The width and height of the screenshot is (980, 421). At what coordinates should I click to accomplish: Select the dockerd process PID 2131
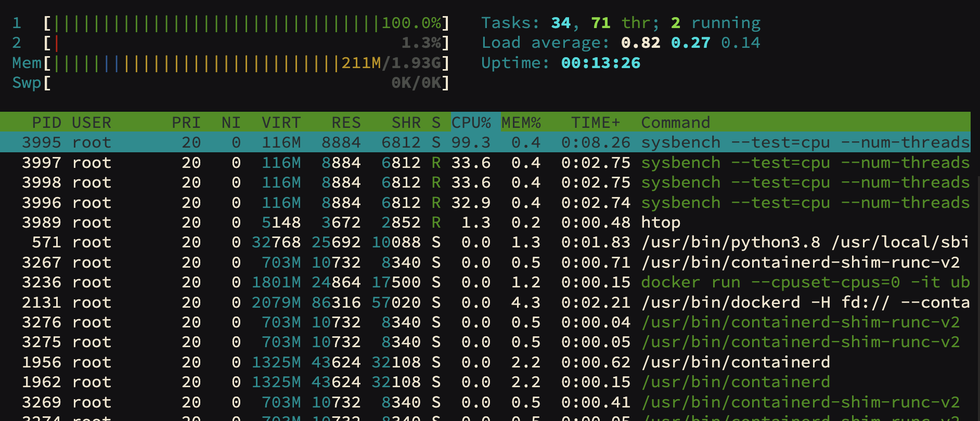pyautogui.click(x=485, y=302)
